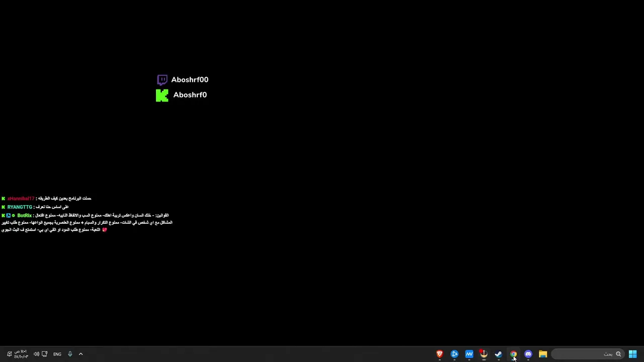The height and width of the screenshot is (362, 644).
Task: Open the blue waveform app taskbar icon
Action: tap(469, 354)
